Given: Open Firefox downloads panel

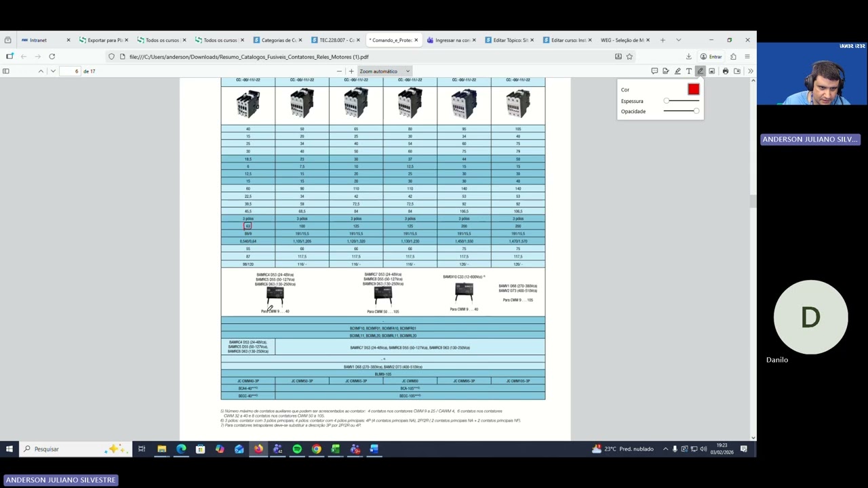Looking at the screenshot, I should (688, 57).
